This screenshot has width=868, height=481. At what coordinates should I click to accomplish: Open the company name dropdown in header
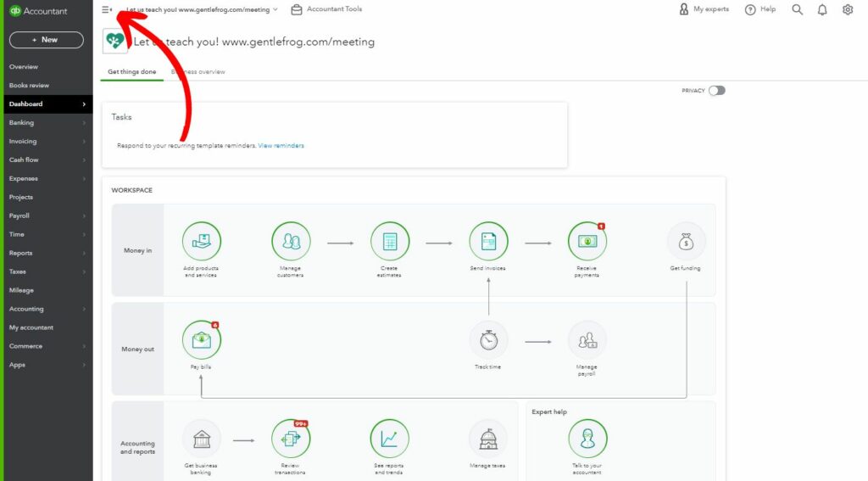click(x=203, y=9)
